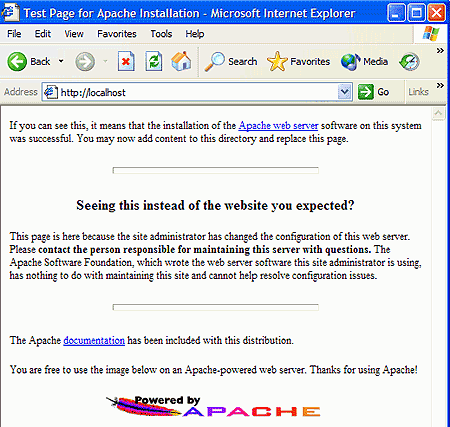Open the Media globe toolbar button
The height and width of the screenshot is (427, 450).
(364, 62)
